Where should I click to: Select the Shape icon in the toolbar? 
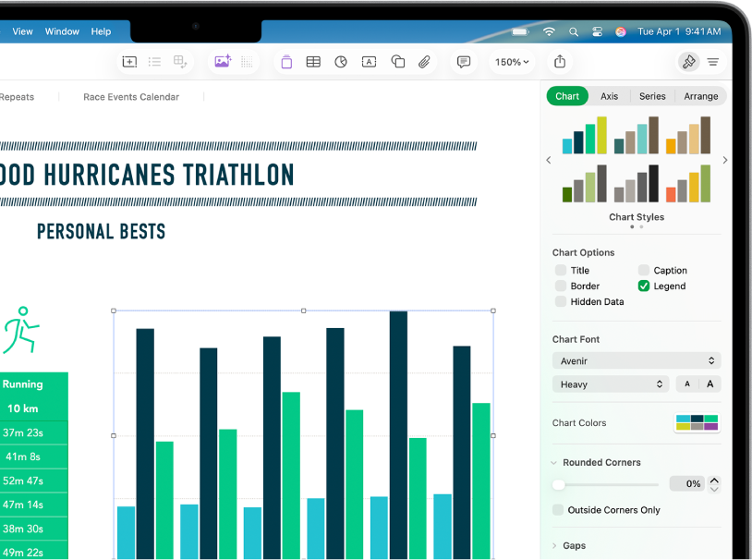[x=397, y=61]
